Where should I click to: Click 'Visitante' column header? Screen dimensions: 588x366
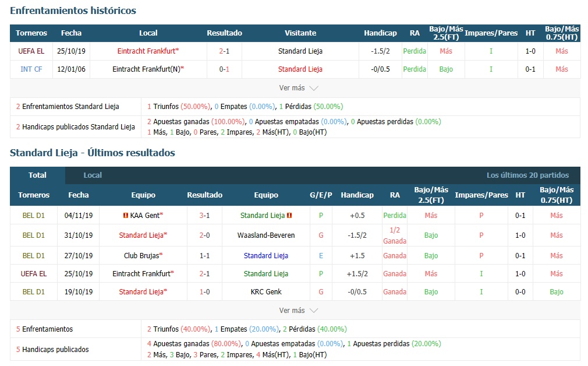coord(300,33)
